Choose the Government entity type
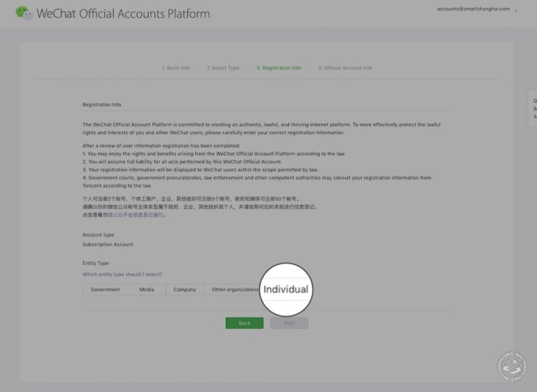Image resolution: width=537 pixels, height=392 pixels. [x=105, y=289]
